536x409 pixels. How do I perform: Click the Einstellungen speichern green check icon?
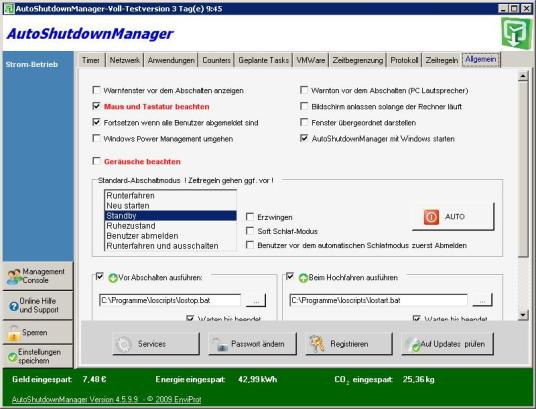point(12,357)
